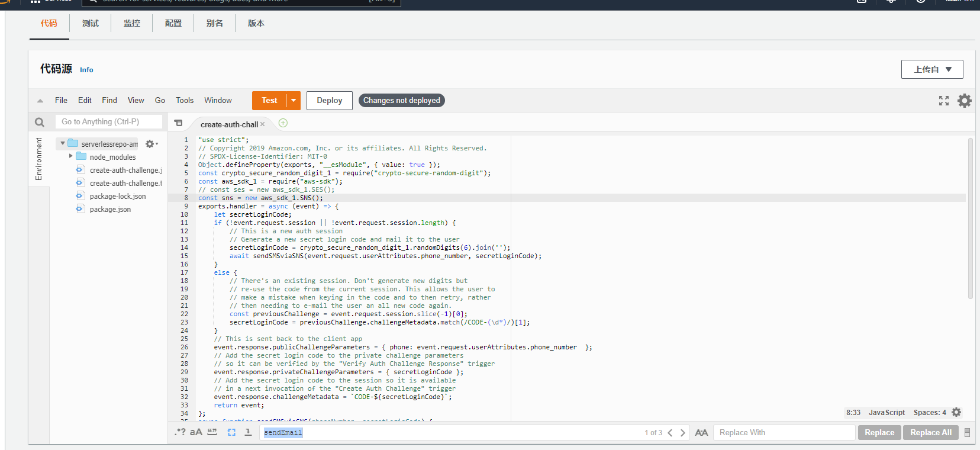This screenshot has width=980, height=450.
Task: Open the Info link beside 代码源
Action: coord(86,70)
